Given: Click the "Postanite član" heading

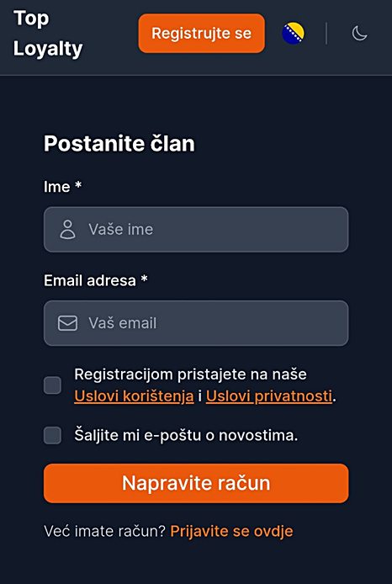Looking at the screenshot, I should coord(119,144).
